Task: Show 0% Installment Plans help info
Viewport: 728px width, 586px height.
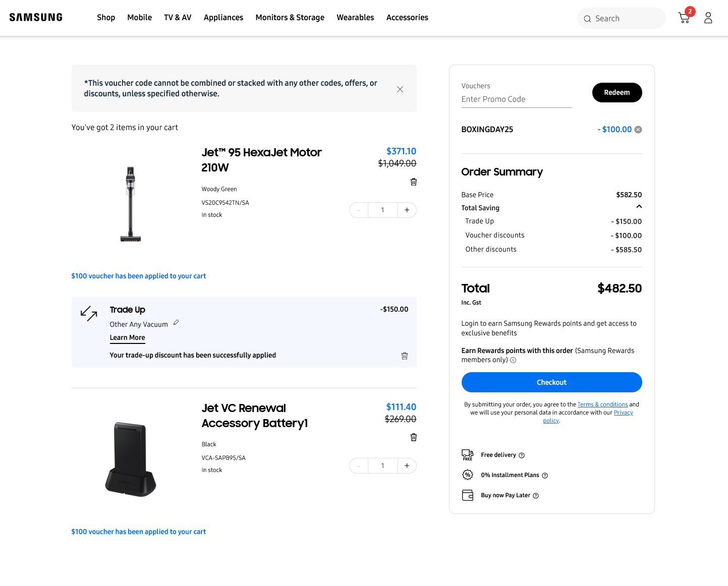Action: tap(545, 476)
